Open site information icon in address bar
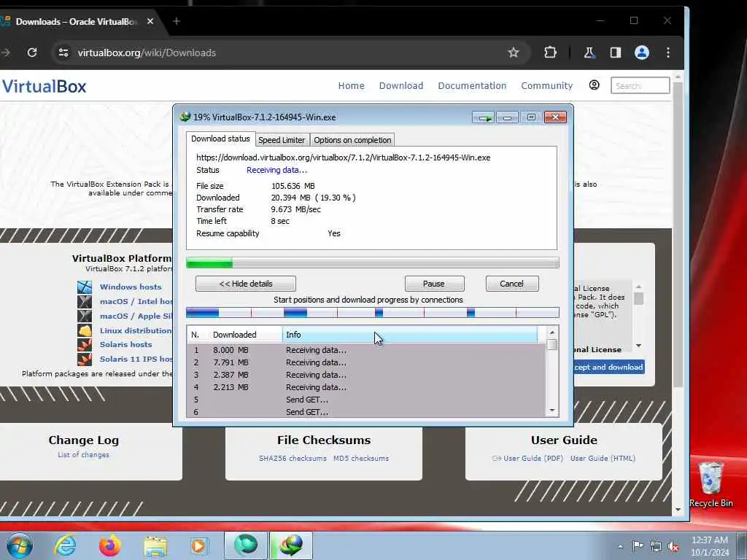 (63, 52)
